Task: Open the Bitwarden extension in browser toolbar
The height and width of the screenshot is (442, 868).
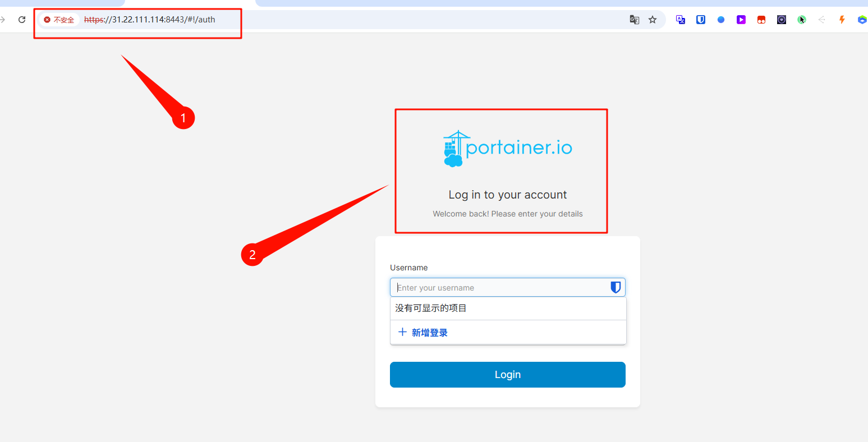Action: coord(701,20)
